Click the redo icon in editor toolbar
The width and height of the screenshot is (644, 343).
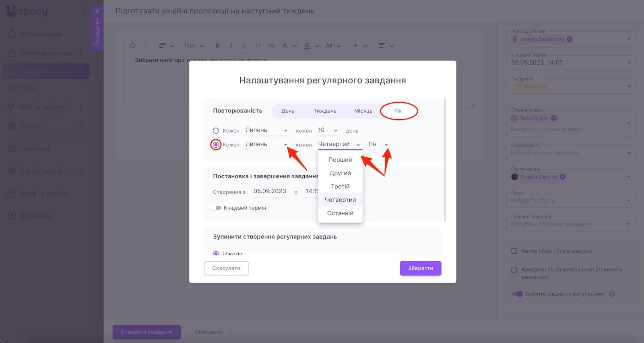(x=146, y=45)
